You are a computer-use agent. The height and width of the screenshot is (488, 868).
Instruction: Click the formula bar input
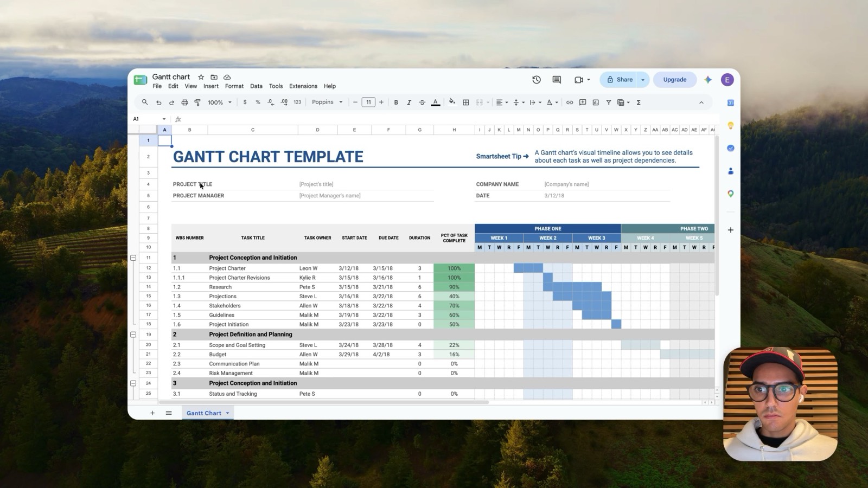[x=450, y=119]
